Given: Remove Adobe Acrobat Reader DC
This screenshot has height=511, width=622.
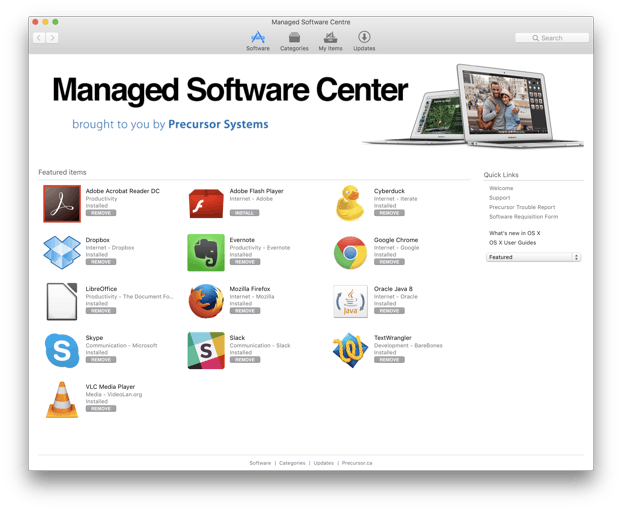Looking at the screenshot, I should coord(101,213).
